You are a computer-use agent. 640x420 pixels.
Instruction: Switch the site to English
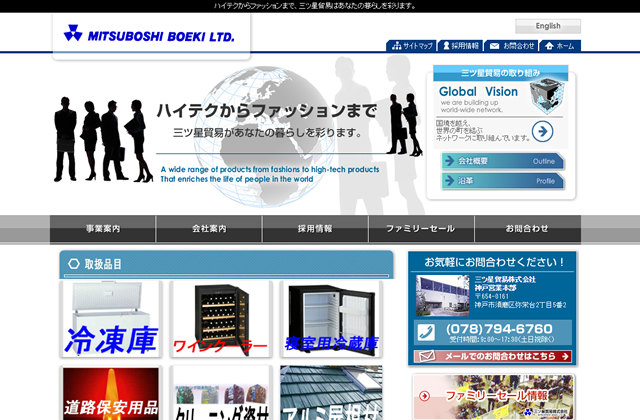click(548, 26)
